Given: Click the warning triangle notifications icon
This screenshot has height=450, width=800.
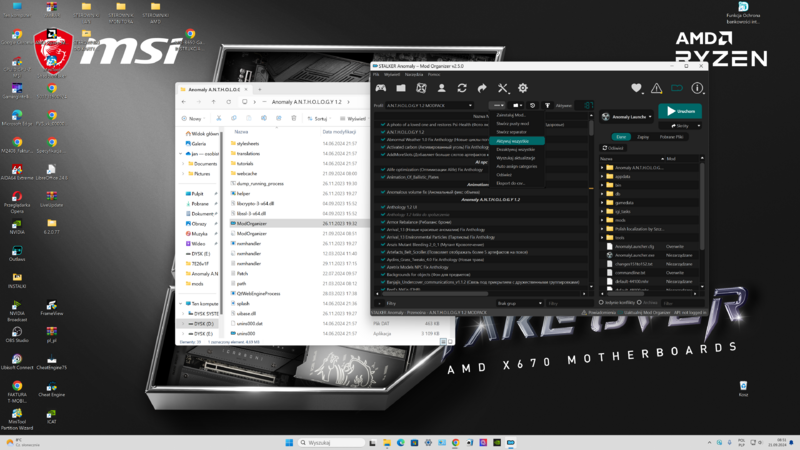Looking at the screenshot, I should pyautogui.click(x=656, y=88).
